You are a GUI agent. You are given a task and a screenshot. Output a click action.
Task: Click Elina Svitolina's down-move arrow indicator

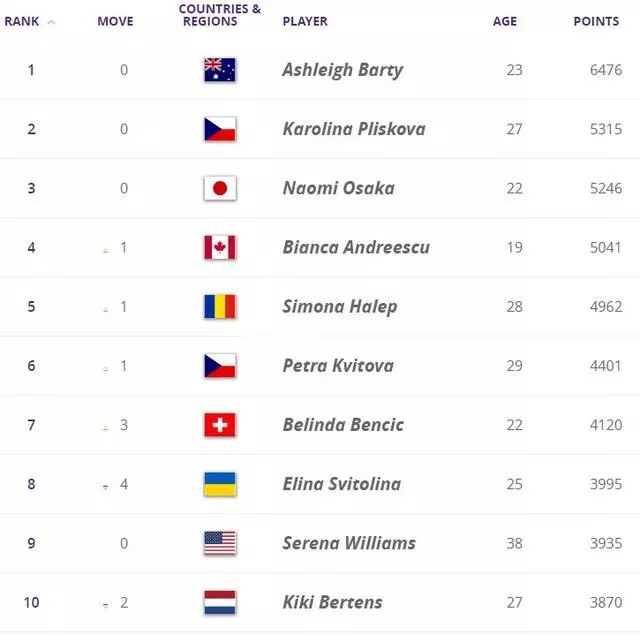[x=106, y=486]
